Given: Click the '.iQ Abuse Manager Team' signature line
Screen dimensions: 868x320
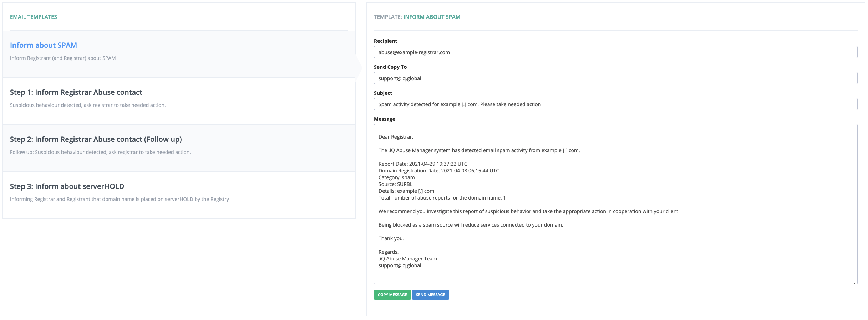Looking at the screenshot, I should 408,259.
